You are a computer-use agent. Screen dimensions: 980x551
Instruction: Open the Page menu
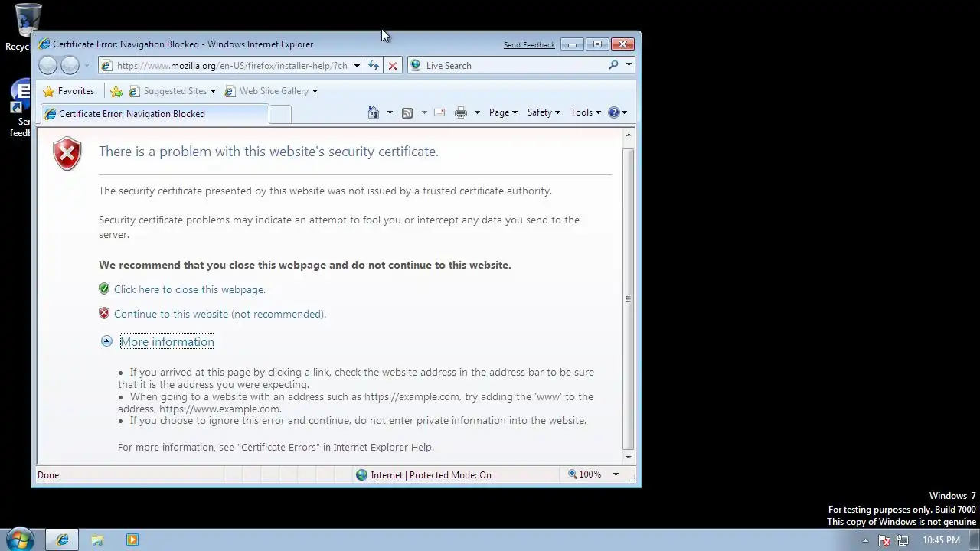pyautogui.click(x=503, y=112)
